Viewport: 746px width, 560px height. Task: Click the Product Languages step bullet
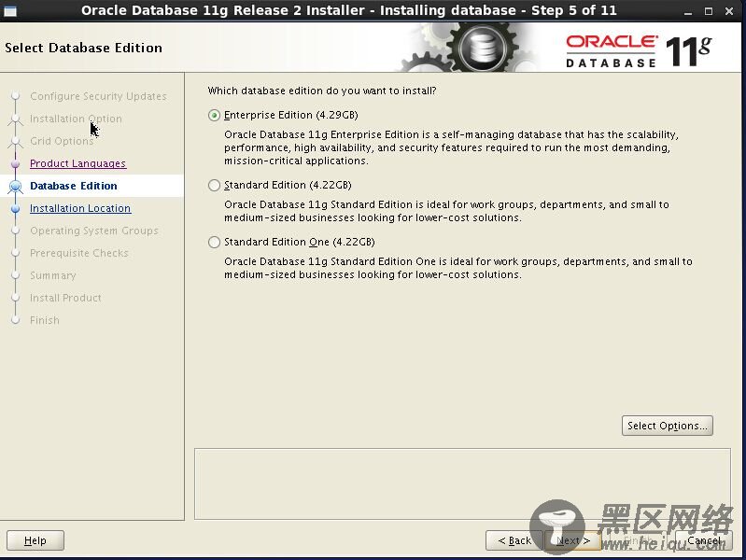[15, 163]
